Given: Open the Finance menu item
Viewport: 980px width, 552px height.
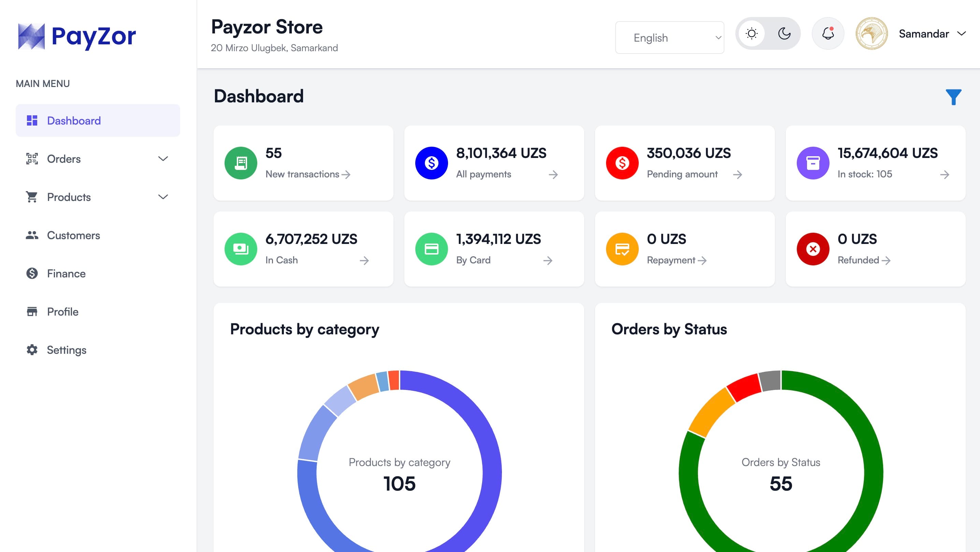Looking at the screenshot, I should pyautogui.click(x=98, y=273).
